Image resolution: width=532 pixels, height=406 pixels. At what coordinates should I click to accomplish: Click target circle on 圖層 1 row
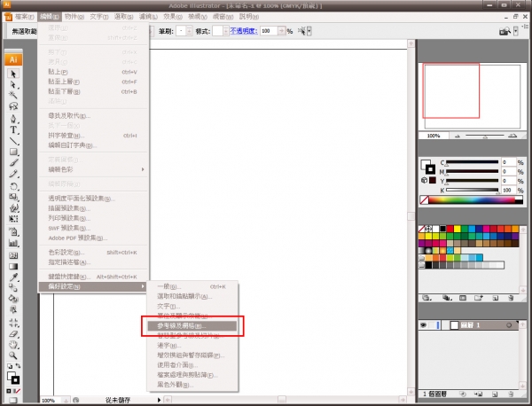[x=509, y=325]
